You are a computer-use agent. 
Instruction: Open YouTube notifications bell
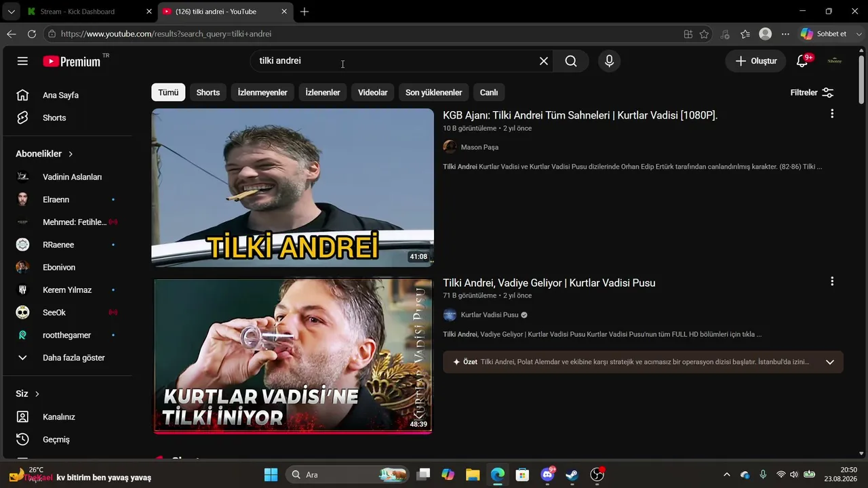(802, 61)
